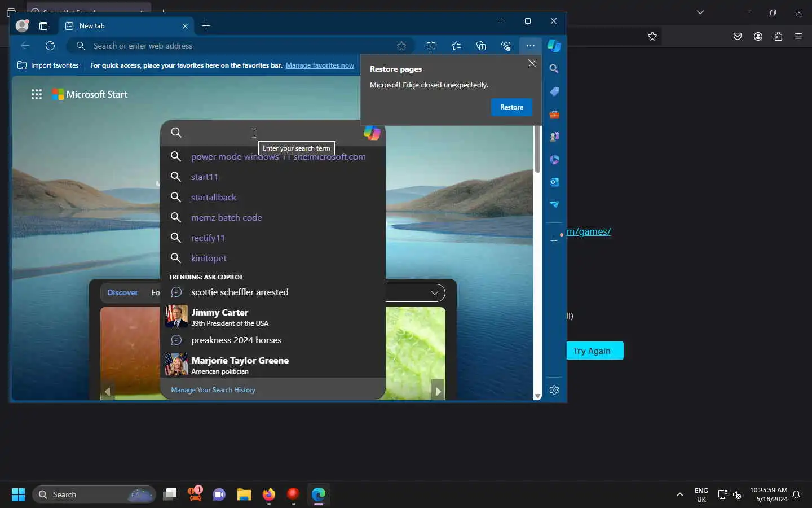Select trending scottie scheffler arrested
Viewport: 812px width, 508px height.
[273, 292]
